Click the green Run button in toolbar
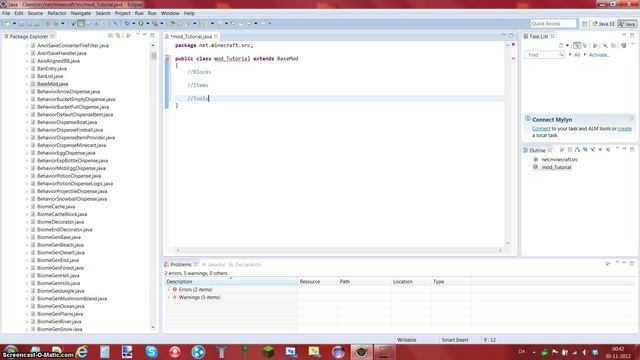 (141, 24)
